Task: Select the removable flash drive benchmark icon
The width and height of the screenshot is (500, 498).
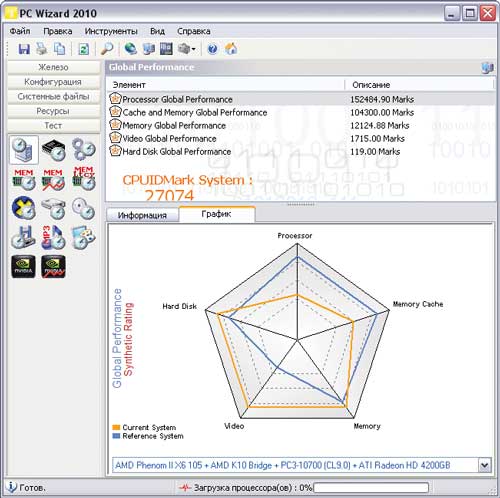Action: click(x=23, y=238)
